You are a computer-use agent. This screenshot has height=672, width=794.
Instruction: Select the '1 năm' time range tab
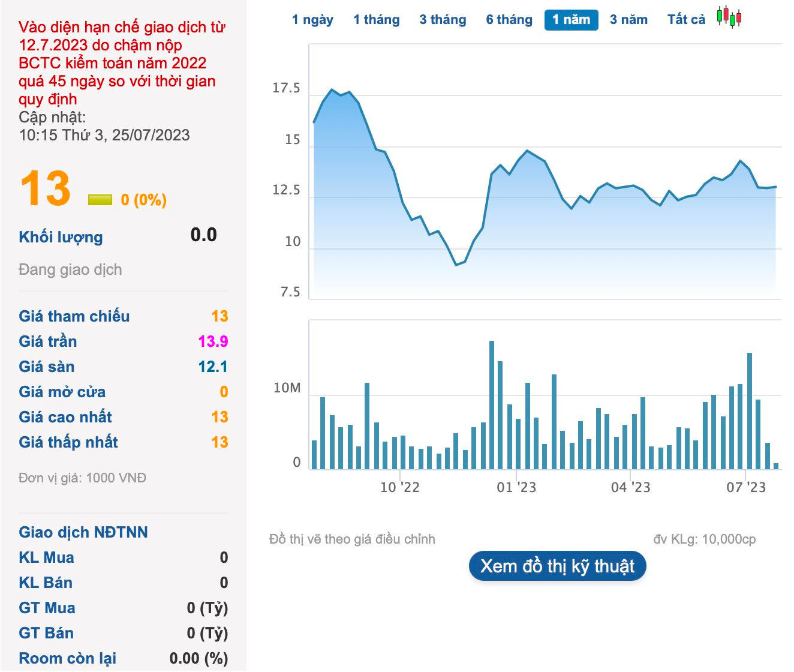point(572,20)
